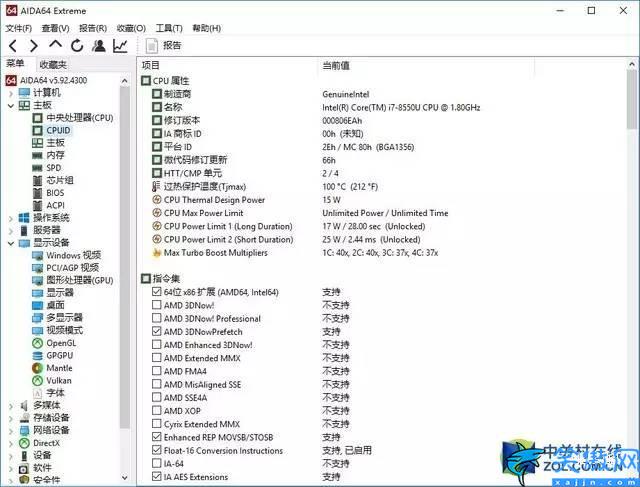The height and width of the screenshot is (487, 640).
Task: Expand the DirectX tree node
Action: pyautogui.click(x=11, y=443)
